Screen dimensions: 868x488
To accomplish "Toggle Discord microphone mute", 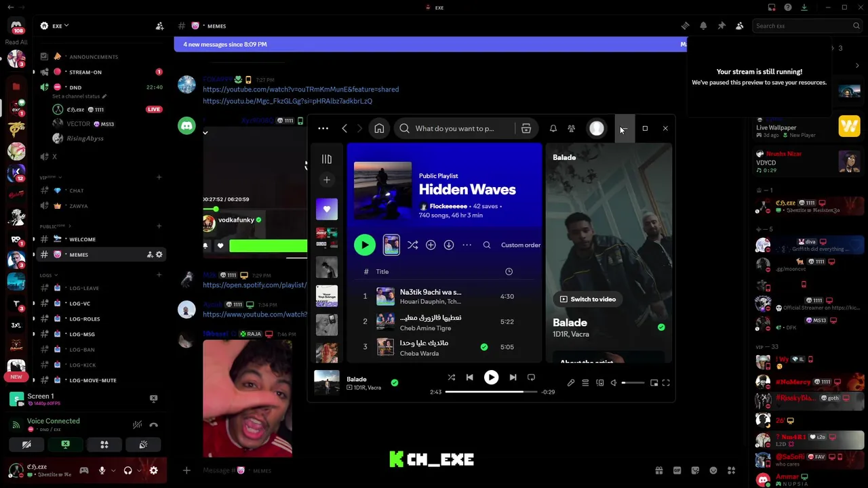I will (102, 470).
